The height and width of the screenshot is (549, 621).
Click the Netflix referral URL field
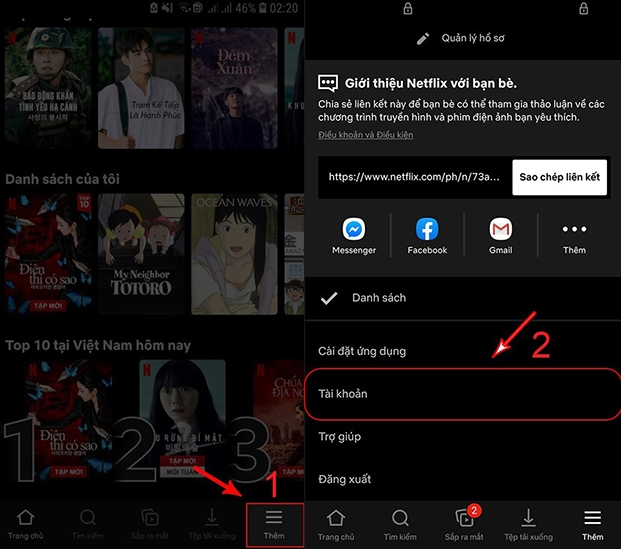414,177
